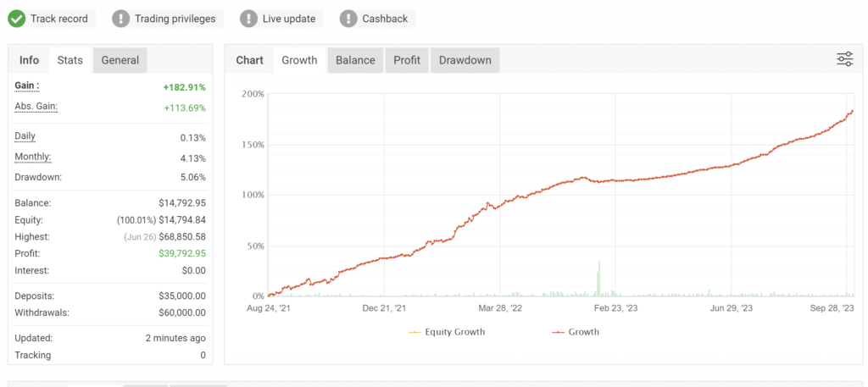
Task: Switch to the Stats tab
Action: coord(70,60)
